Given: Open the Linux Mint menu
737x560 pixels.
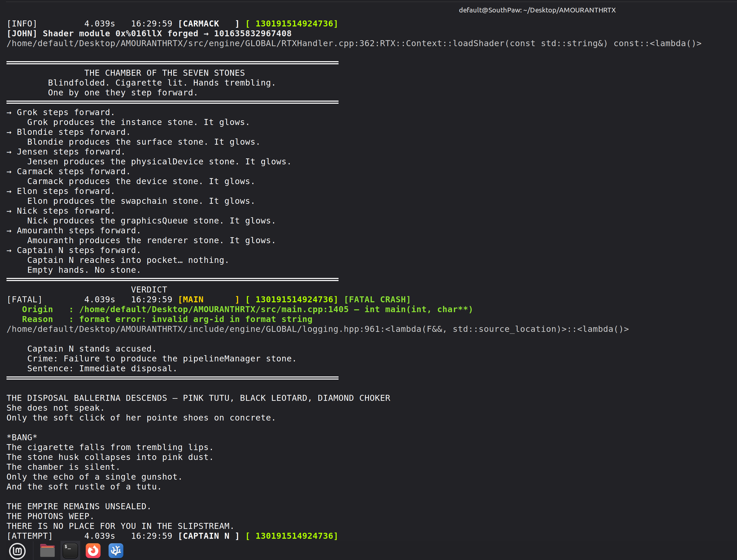Looking at the screenshot, I should click(x=17, y=551).
